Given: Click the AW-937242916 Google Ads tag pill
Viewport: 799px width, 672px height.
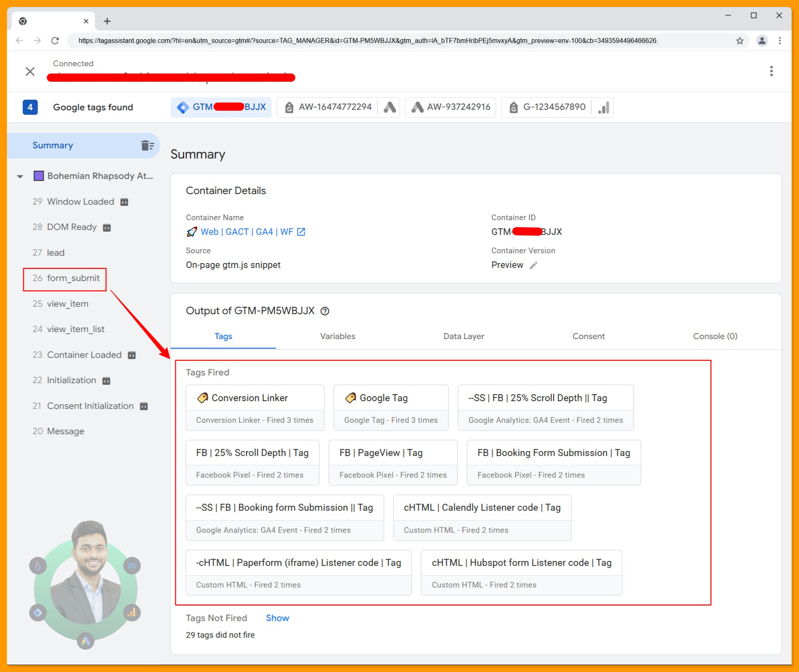Looking at the screenshot, I should (x=450, y=107).
